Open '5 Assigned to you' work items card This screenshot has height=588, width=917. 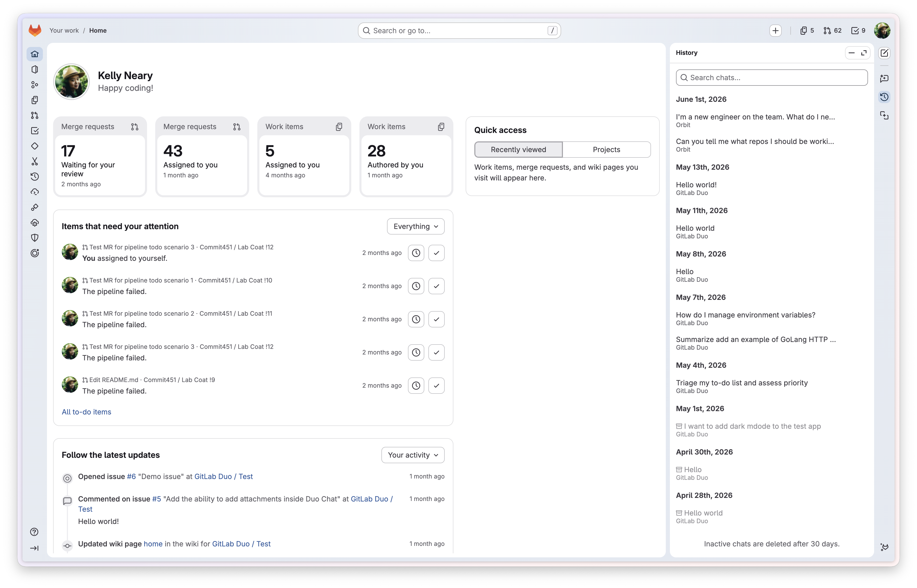[x=304, y=157]
